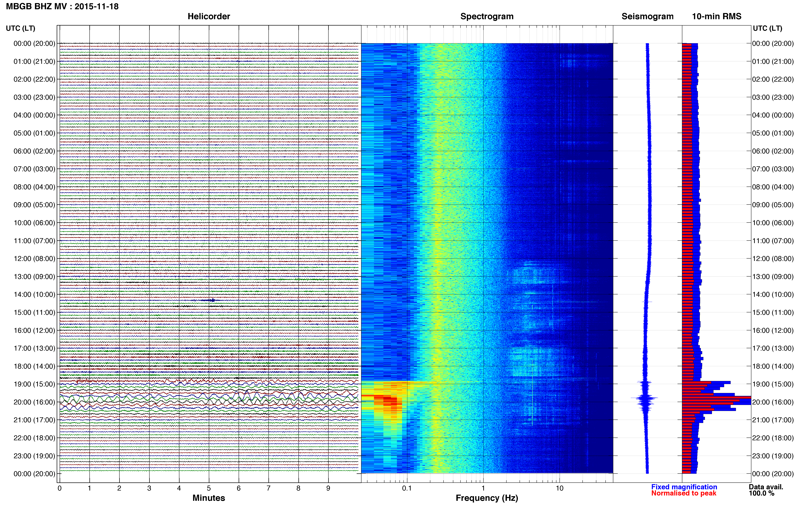Select the 'Spectrogram' panel heading
Image resolution: width=812 pixels, height=508 pixels.
coord(487,16)
